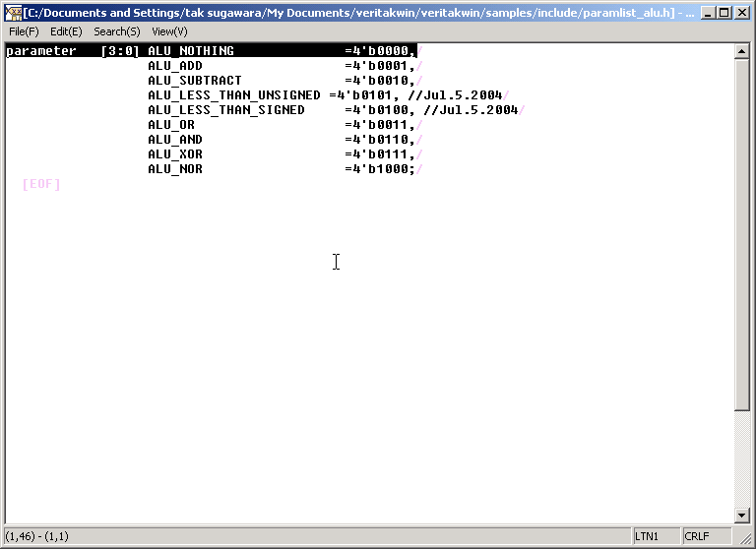
Task: Click the vertical scrollbar thumb
Action: (741, 234)
